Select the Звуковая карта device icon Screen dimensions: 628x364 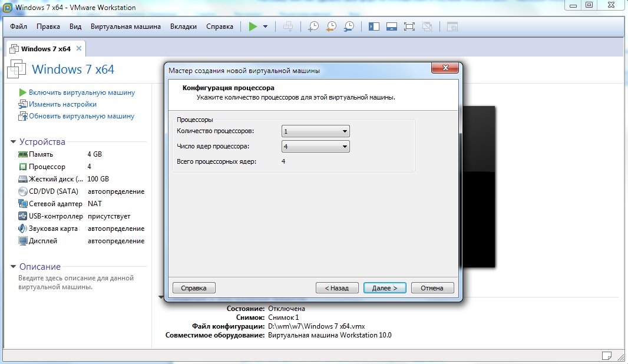click(23, 229)
